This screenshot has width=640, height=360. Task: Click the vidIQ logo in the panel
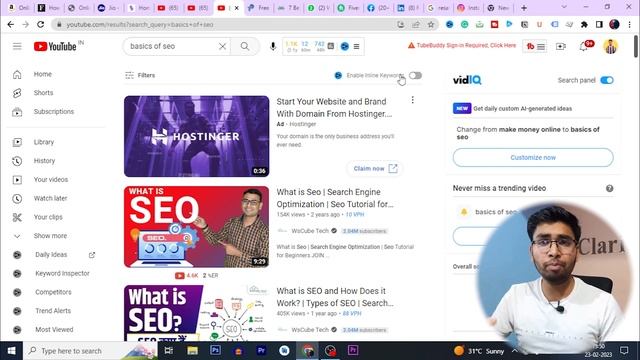click(x=467, y=80)
